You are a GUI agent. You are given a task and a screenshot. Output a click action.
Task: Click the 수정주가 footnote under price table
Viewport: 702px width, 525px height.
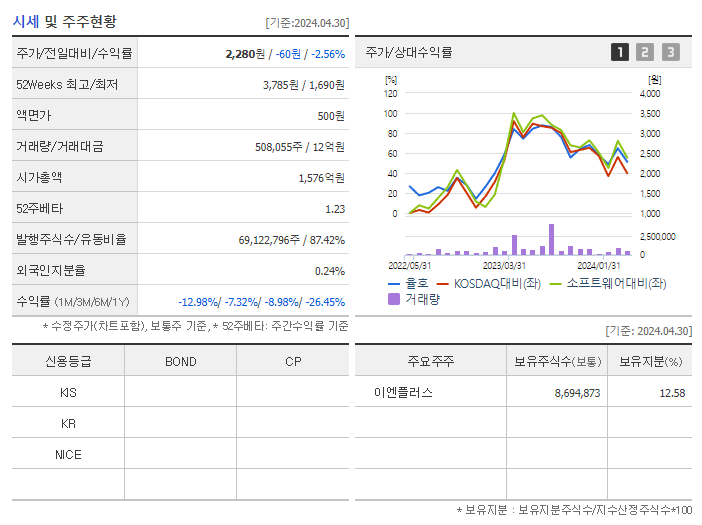[x=195, y=326]
